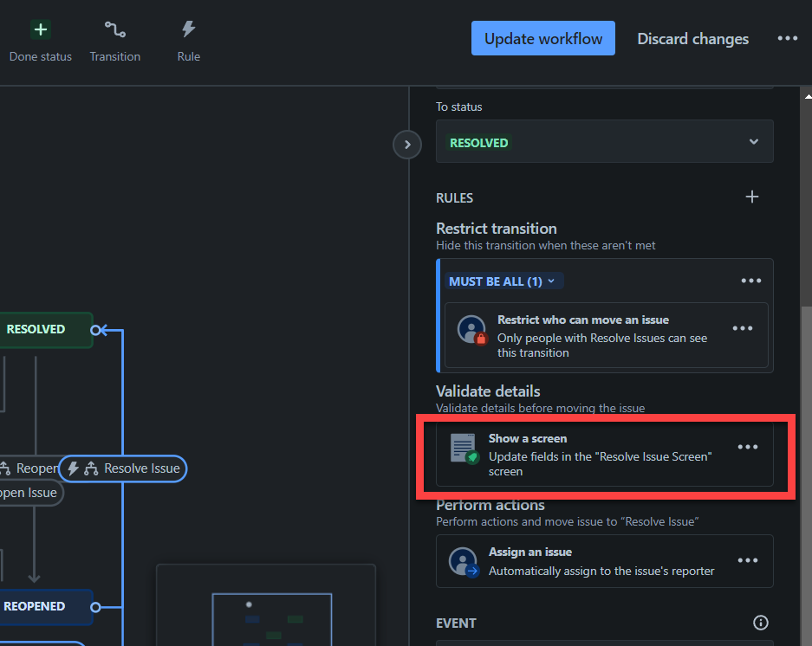
Task: Click the Assign an issue rule card
Action: (x=604, y=561)
